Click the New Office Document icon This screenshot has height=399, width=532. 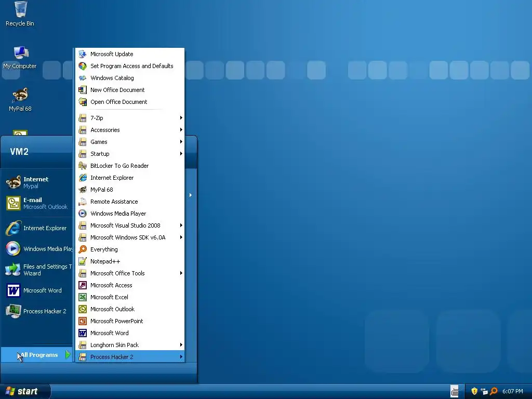click(83, 90)
